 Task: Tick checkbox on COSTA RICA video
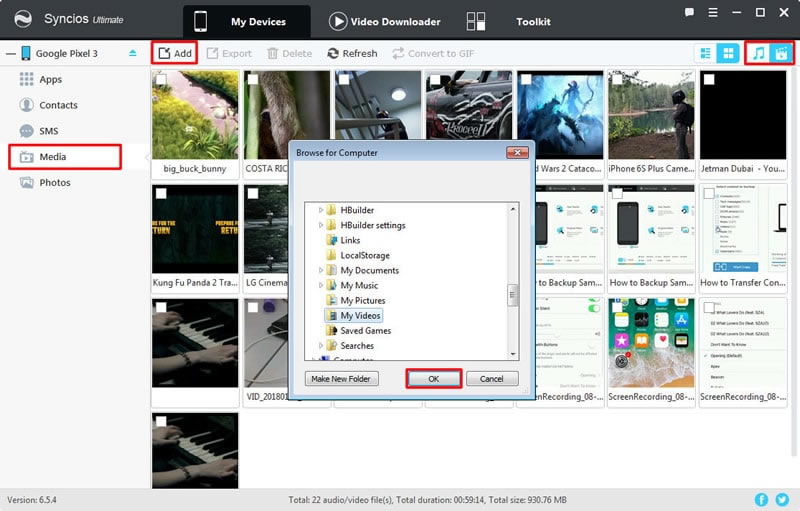tap(253, 79)
